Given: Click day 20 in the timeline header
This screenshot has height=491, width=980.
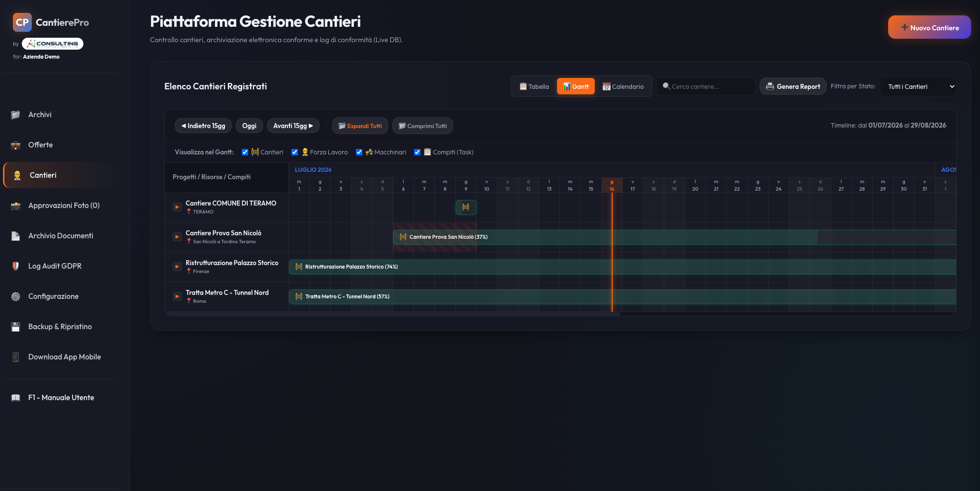Looking at the screenshot, I should [x=695, y=185].
